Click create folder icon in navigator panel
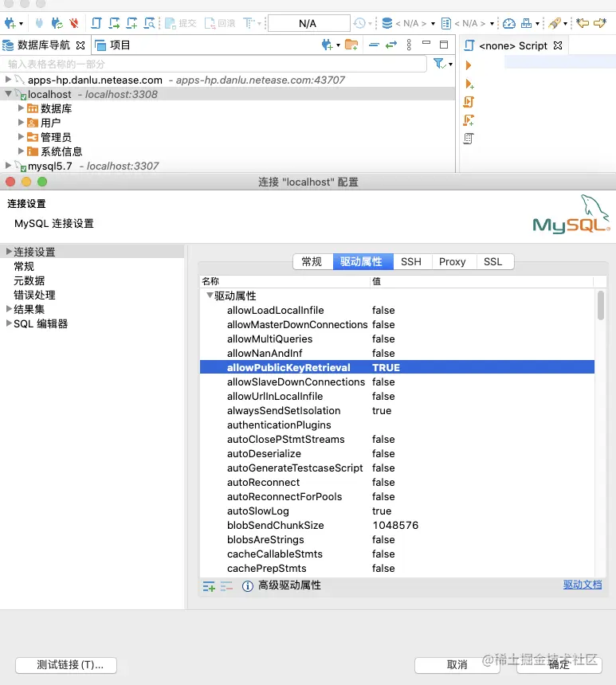 (x=351, y=45)
